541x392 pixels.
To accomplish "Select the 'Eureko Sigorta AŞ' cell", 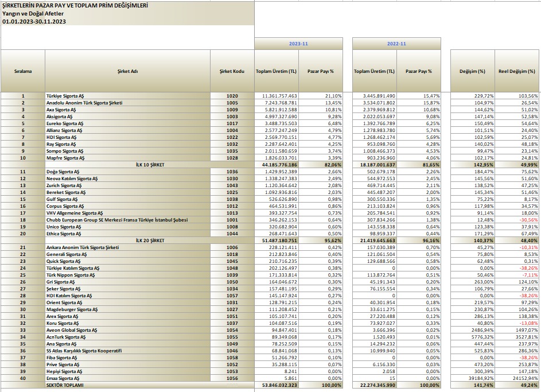I will coord(128,123).
